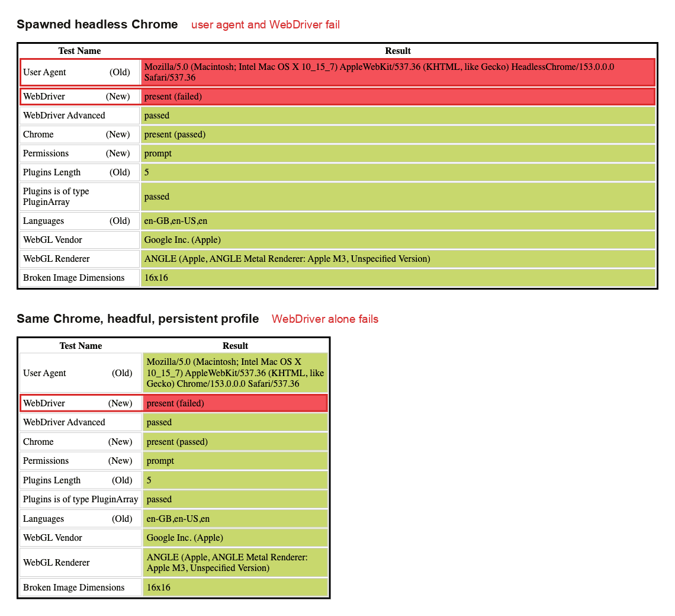This screenshot has height=616, width=675.
Task: Click 'Plugins is of type PluginArray' headful table
Action: click(x=81, y=499)
